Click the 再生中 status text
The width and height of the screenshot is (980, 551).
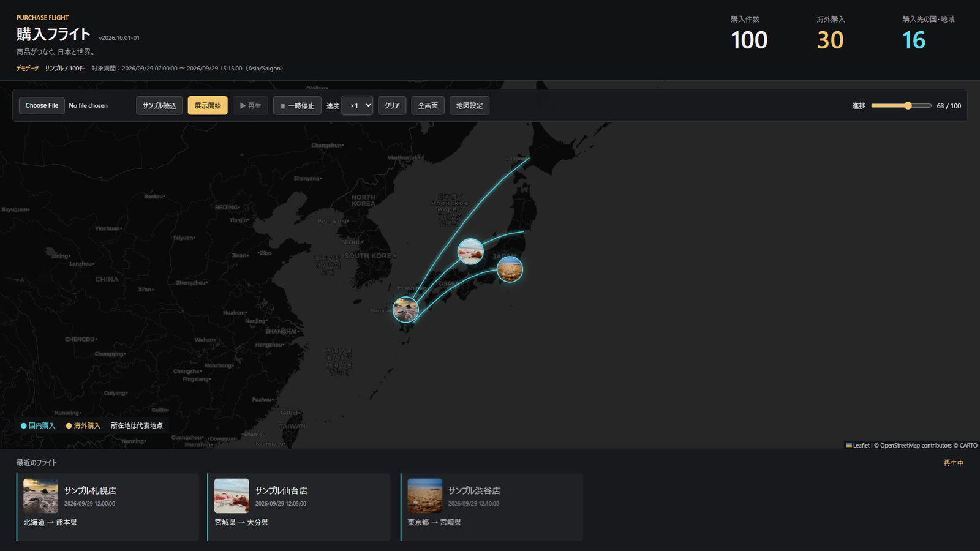point(954,463)
